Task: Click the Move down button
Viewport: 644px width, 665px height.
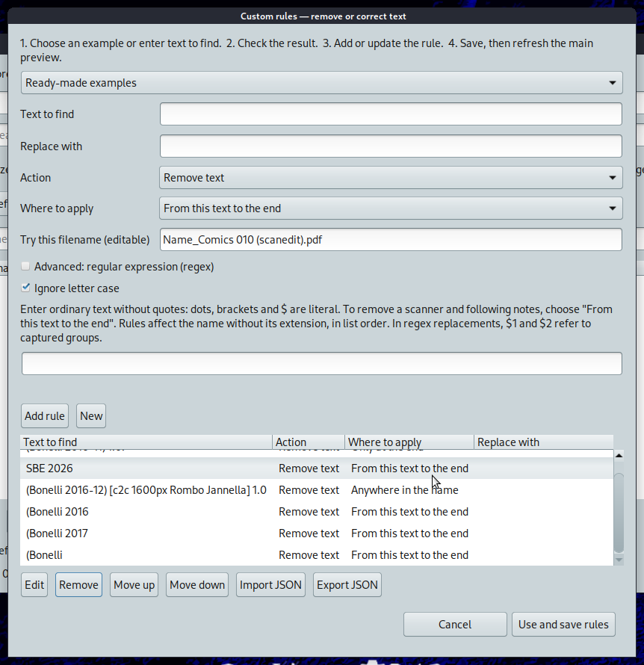Action: pyautogui.click(x=197, y=585)
